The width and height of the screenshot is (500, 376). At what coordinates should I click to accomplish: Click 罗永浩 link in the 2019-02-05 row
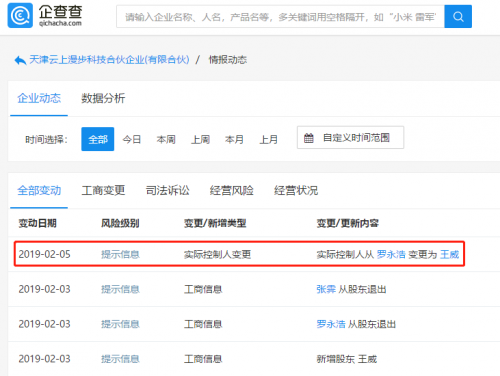coord(391,255)
